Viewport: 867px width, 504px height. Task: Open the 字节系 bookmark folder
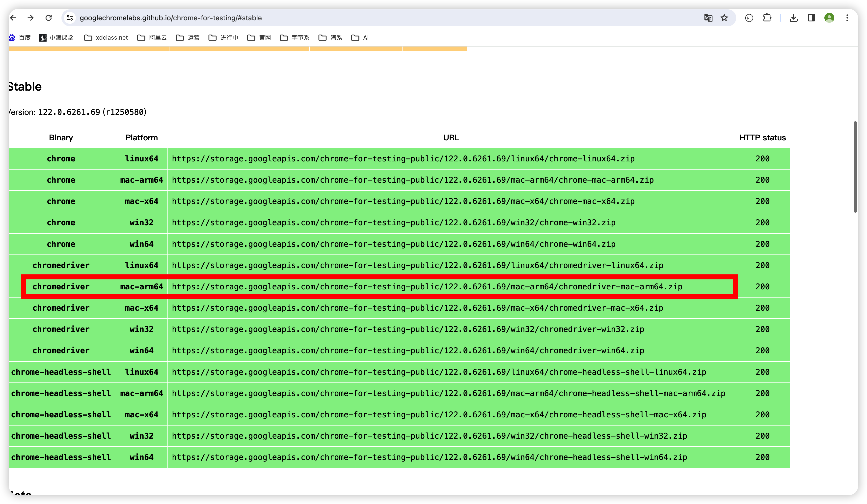[295, 37]
